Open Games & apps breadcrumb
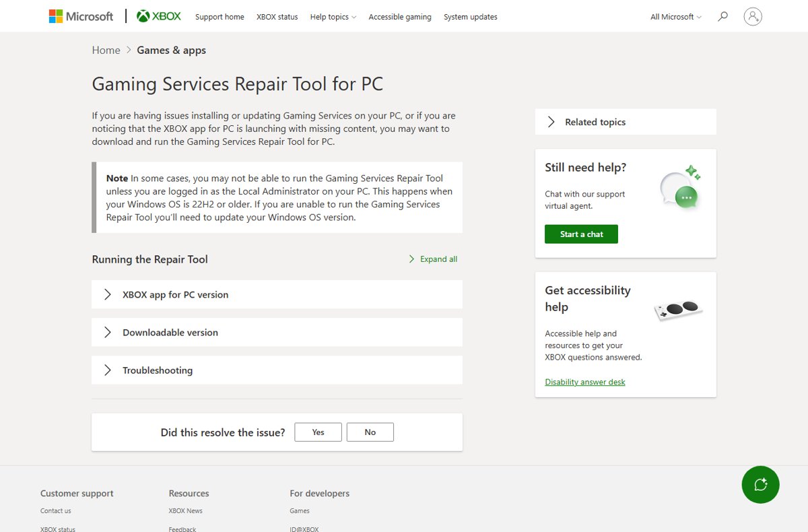The height and width of the screenshot is (532, 808). pyautogui.click(x=171, y=50)
